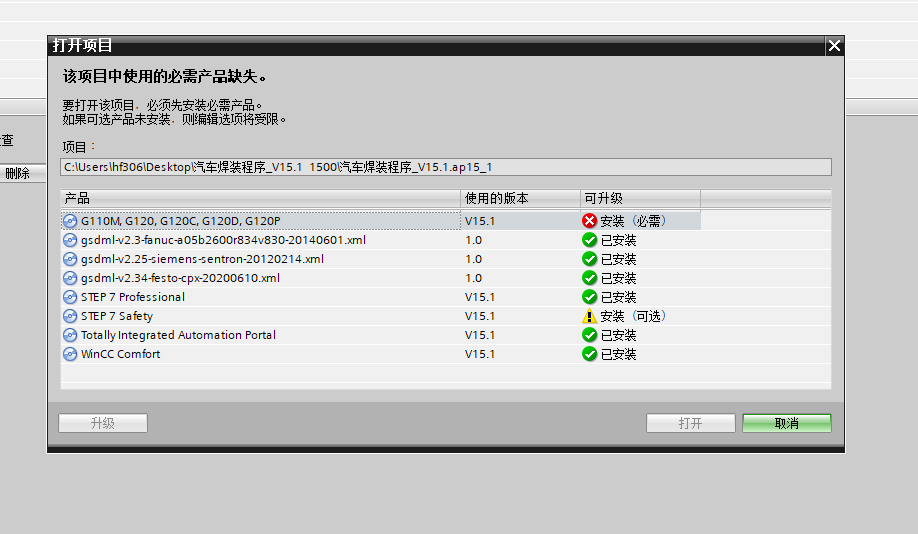Close the 打开项目 dialog with X
Screen dimensions: 918x534
tap(834, 46)
